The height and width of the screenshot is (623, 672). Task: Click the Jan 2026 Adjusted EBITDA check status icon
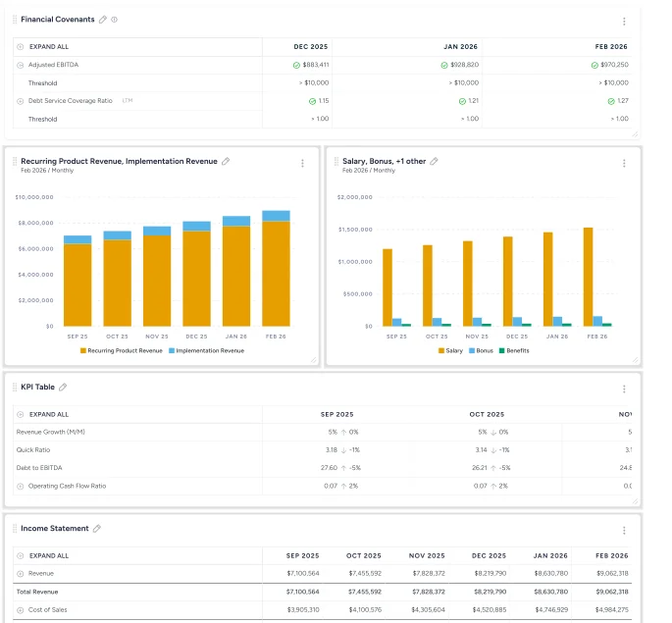(x=444, y=65)
